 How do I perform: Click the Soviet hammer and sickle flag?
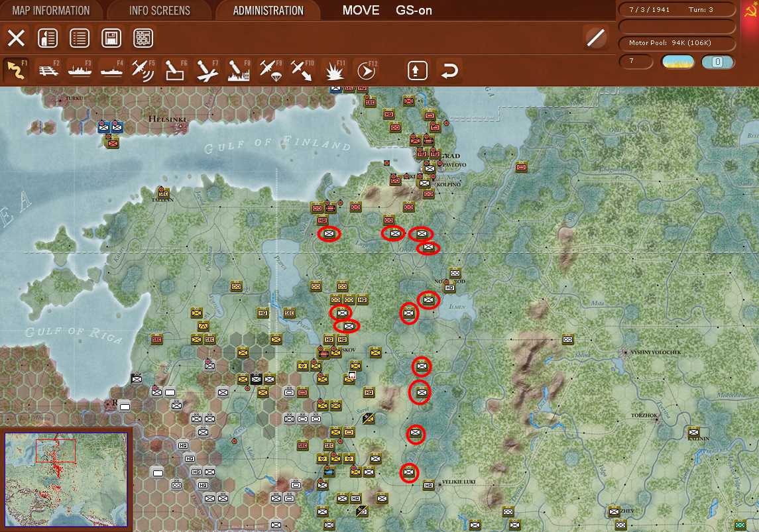click(750, 10)
